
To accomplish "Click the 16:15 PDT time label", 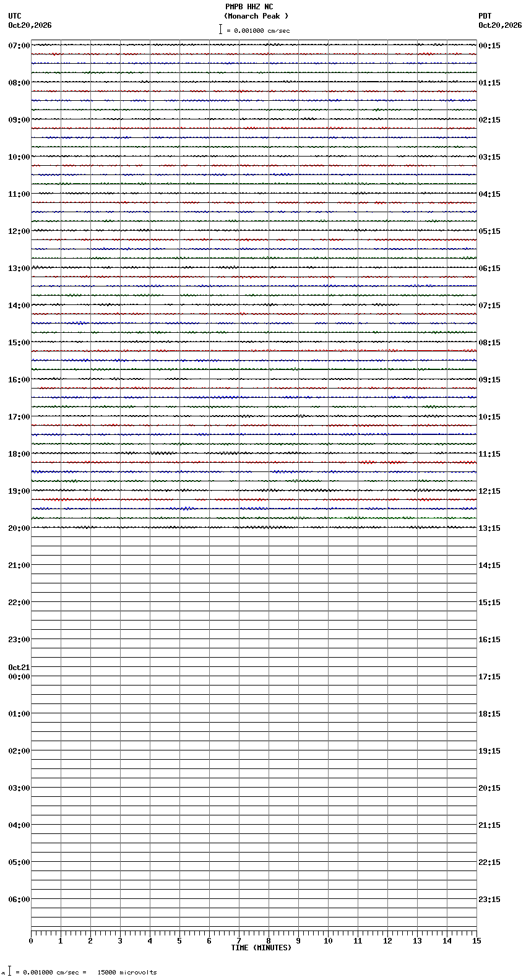I will 489,640.
